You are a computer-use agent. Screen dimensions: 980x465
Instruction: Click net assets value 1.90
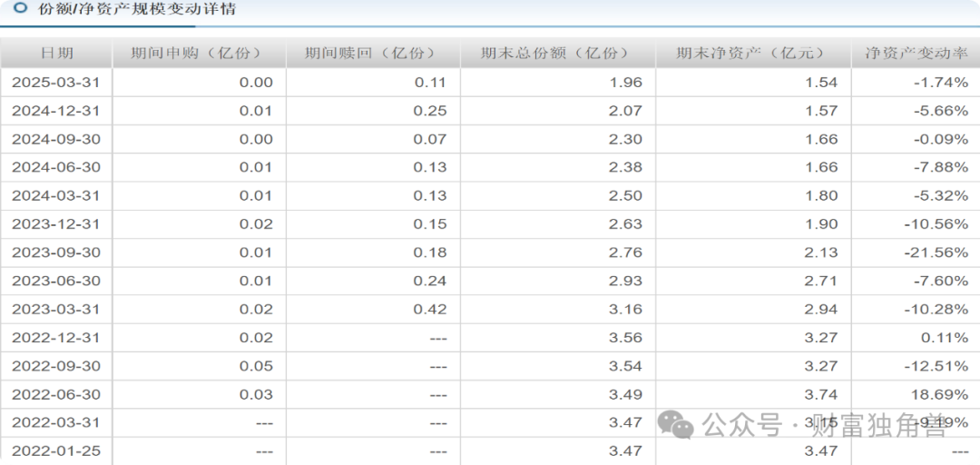pos(821,223)
